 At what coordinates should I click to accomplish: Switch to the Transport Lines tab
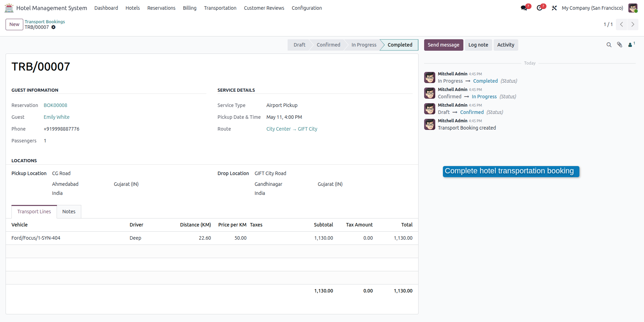pos(34,212)
